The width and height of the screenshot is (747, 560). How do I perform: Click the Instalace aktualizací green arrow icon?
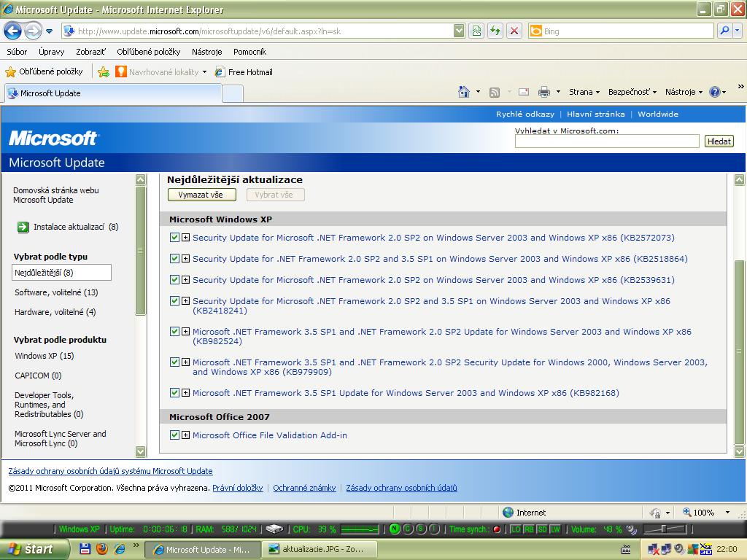[23, 227]
